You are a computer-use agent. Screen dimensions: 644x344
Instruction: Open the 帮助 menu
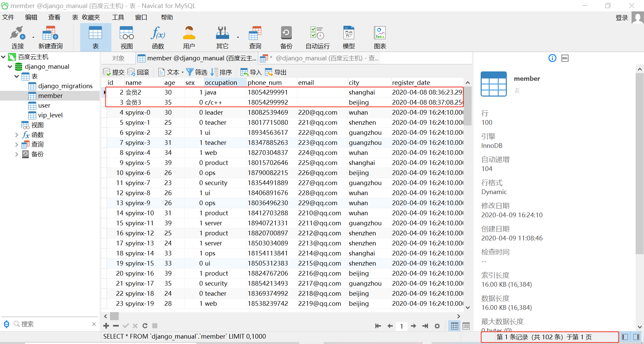coord(167,17)
